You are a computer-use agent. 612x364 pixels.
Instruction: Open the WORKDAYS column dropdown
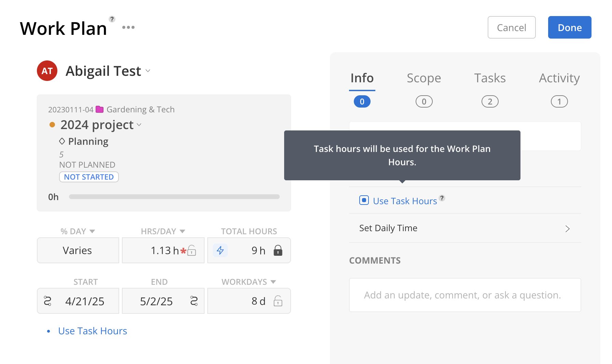273,282
